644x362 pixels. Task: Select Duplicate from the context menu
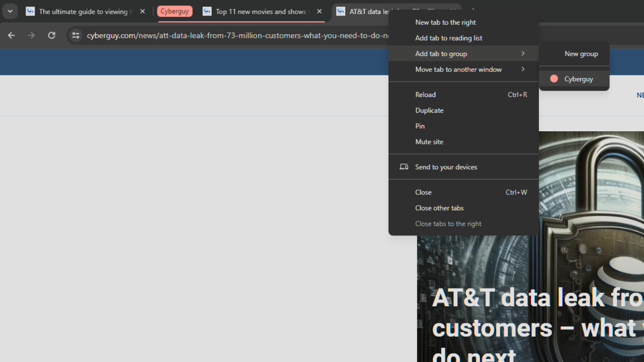[x=429, y=110]
